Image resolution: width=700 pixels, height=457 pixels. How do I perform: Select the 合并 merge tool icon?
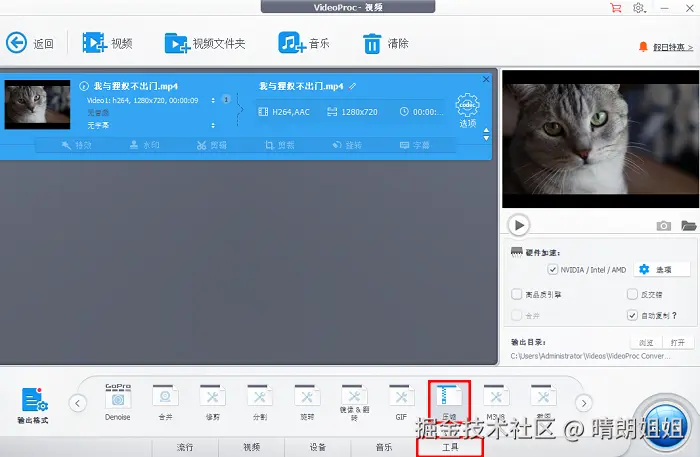[165, 396]
